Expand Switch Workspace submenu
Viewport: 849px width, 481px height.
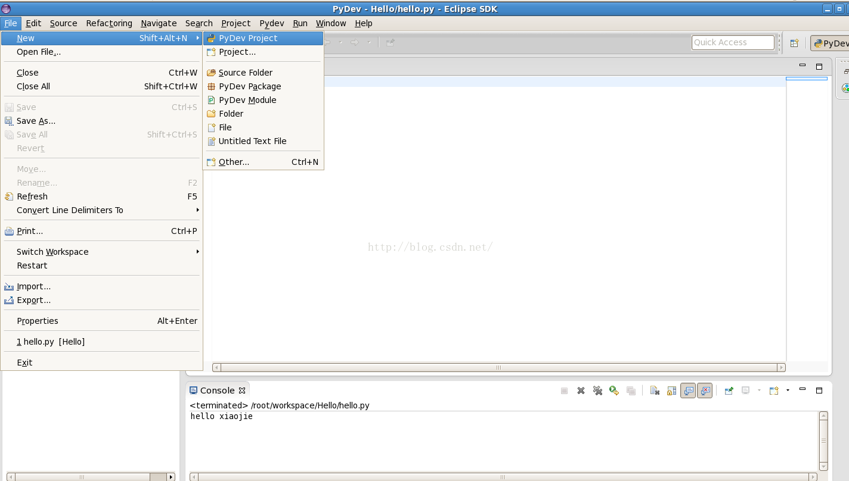[102, 252]
